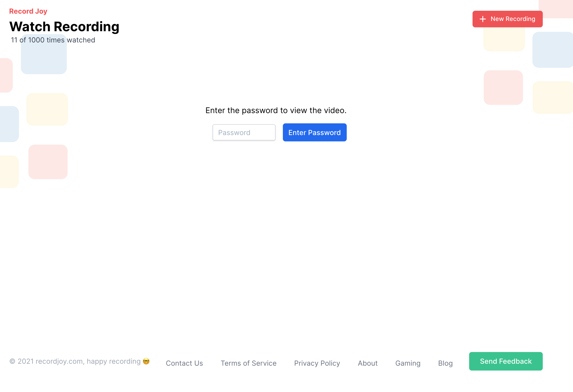Click the blue Enter Password button
This screenshot has height=392, width=573.
pos(315,132)
